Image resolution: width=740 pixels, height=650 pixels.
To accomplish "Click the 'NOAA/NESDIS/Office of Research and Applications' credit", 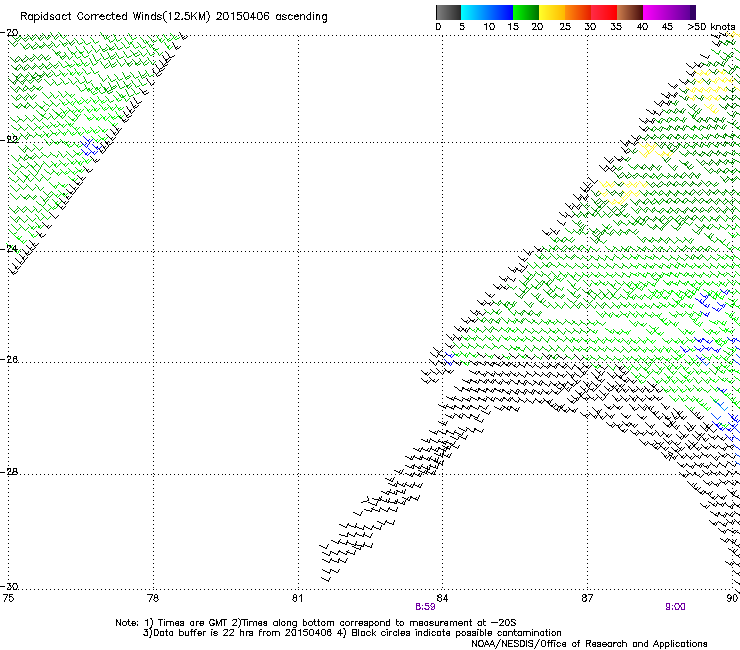I will click(589, 644).
